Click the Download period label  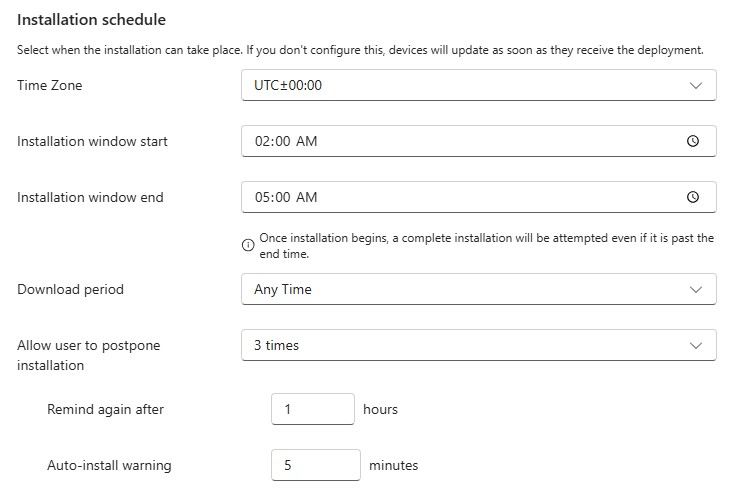(x=71, y=289)
